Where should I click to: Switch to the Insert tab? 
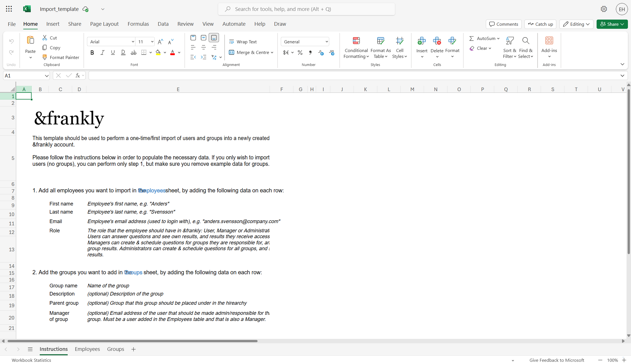point(53,24)
